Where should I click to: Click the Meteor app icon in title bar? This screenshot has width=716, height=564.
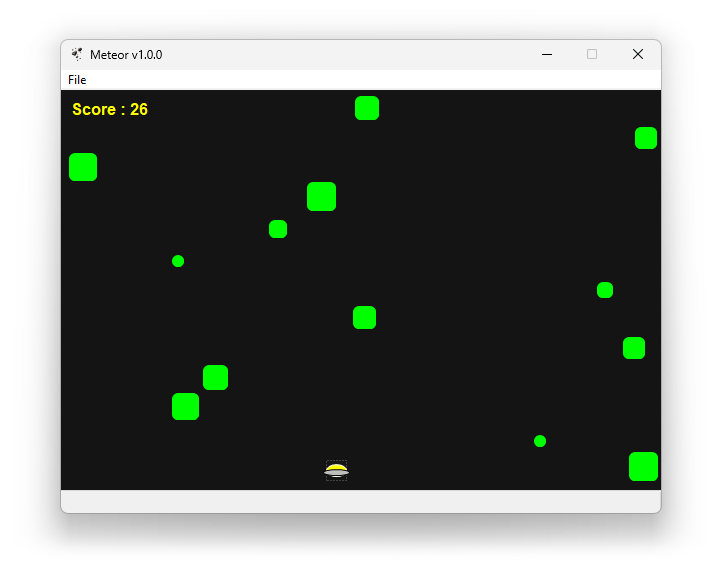coord(77,55)
